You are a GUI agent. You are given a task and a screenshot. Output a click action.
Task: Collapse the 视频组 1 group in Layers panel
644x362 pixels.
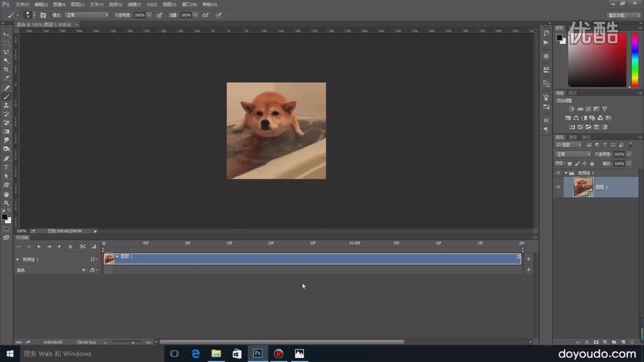click(x=566, y=173)
